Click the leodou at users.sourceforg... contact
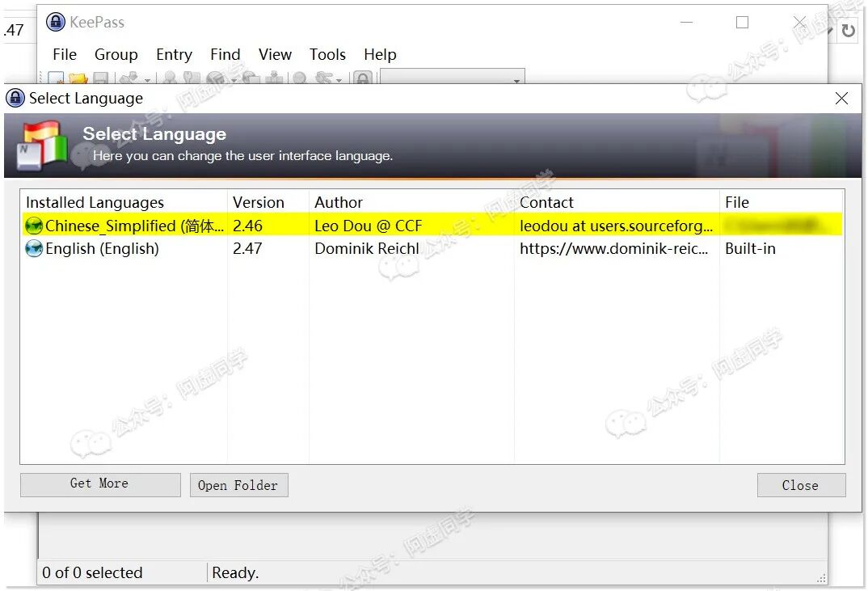This screenshot has width=868, height=591. (616, 226)
